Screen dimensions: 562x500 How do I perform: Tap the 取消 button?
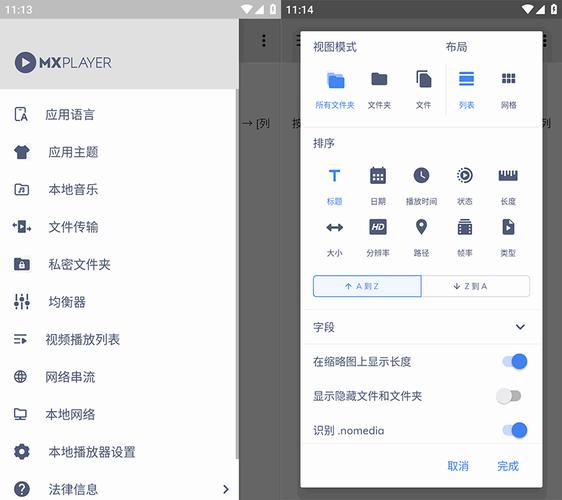pos(458,466)
